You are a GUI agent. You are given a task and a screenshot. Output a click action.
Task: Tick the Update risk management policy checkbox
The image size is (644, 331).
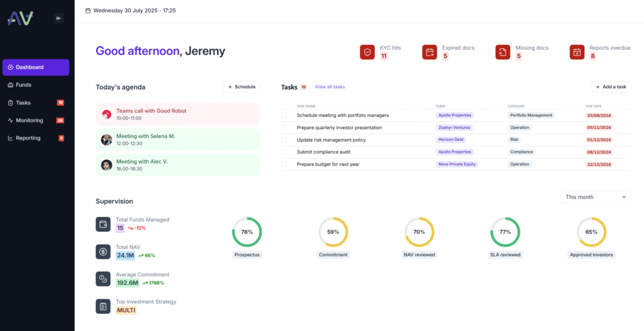point(284,140)
